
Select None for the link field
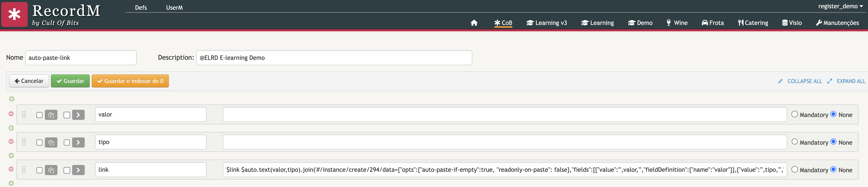[x=833, y=169]
